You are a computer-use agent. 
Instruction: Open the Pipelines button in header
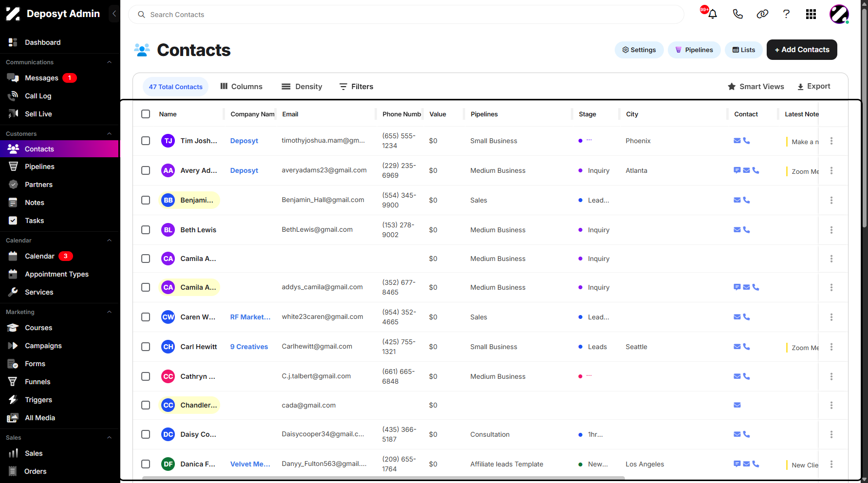[694, 50]
